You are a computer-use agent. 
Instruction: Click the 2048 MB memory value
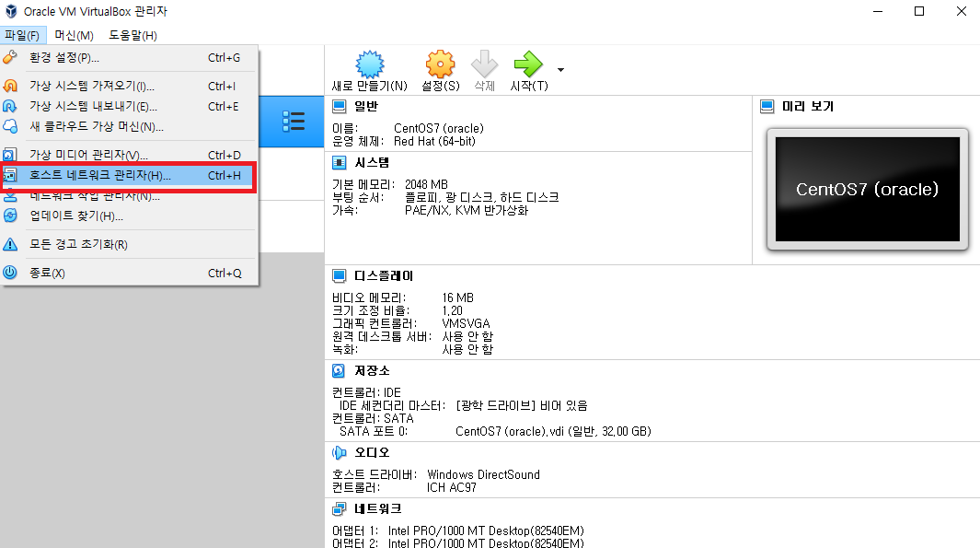(x=426, y=184)
